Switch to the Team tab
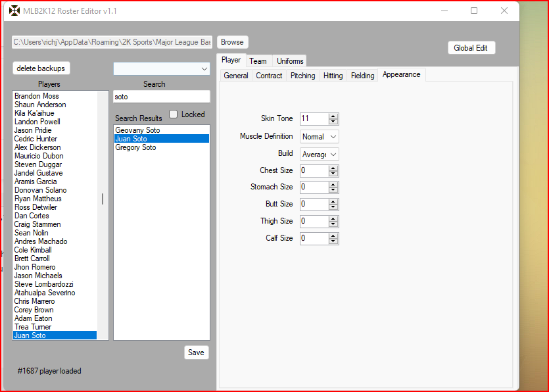Viewport: 549px width, 392px height. point(258,61)
